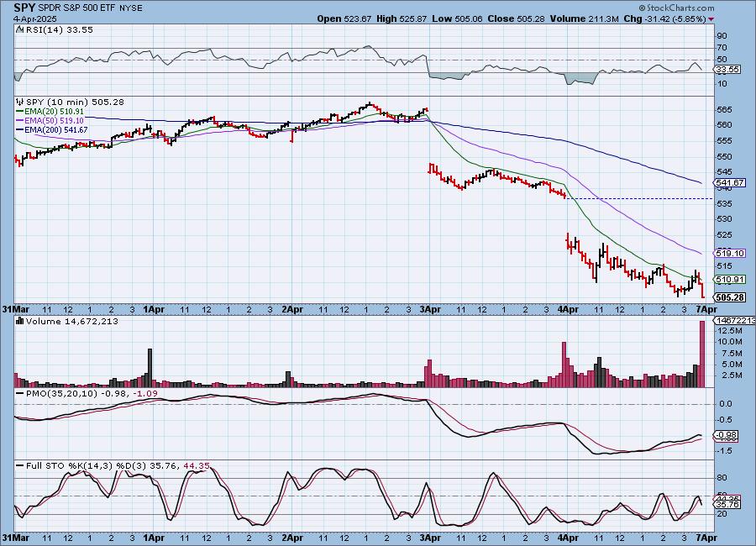
Task: Click the Volume histogram icon
Action: (20, 321)
